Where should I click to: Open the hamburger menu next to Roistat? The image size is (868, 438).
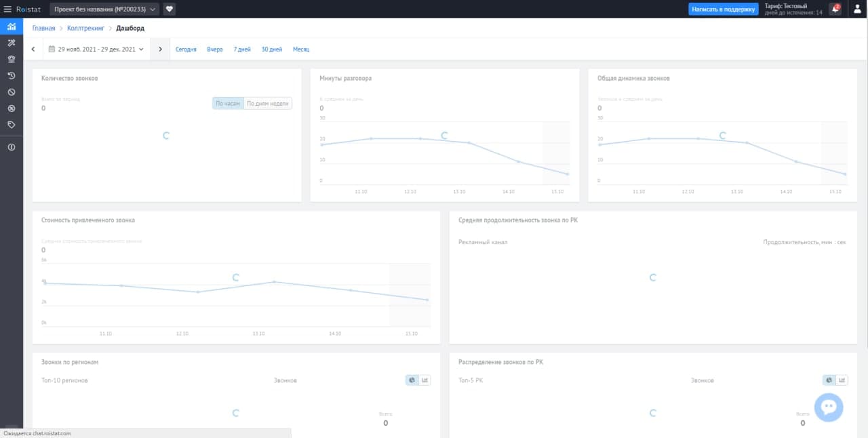(x=7, y=9)
